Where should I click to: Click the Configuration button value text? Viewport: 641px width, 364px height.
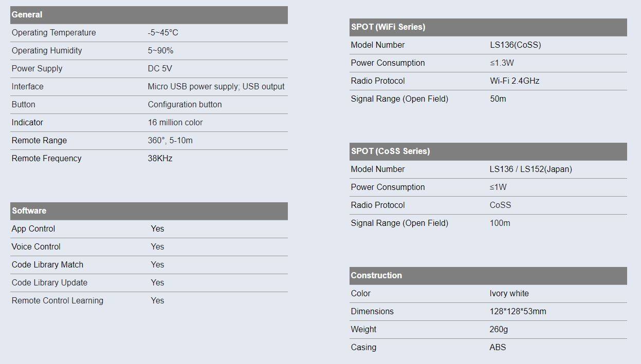[185, 105]
